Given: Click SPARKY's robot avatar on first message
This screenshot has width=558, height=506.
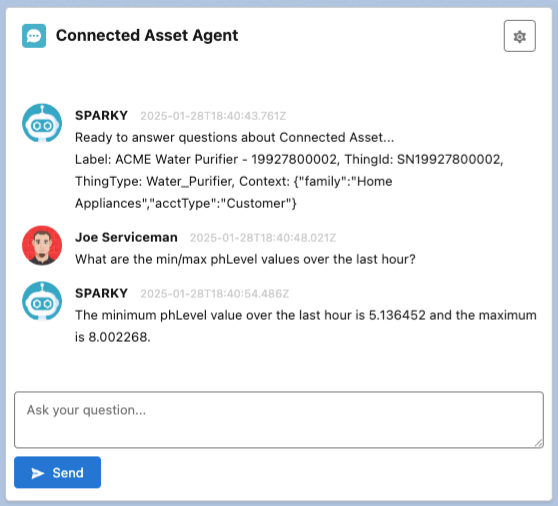Looking at the screenshot, I should tap(42, 123).
